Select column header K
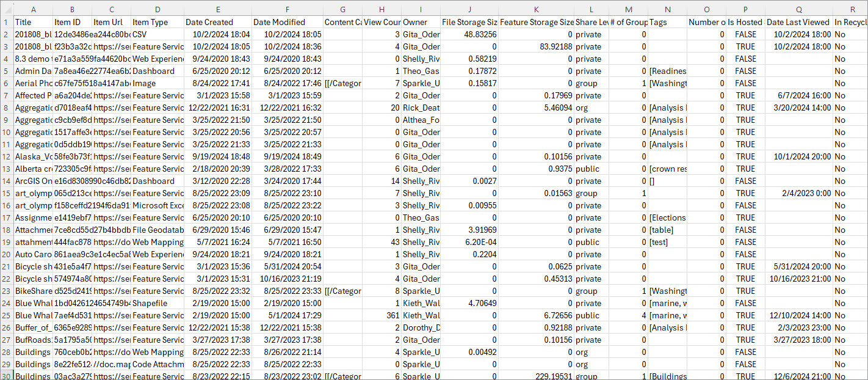 pos(536,9)
